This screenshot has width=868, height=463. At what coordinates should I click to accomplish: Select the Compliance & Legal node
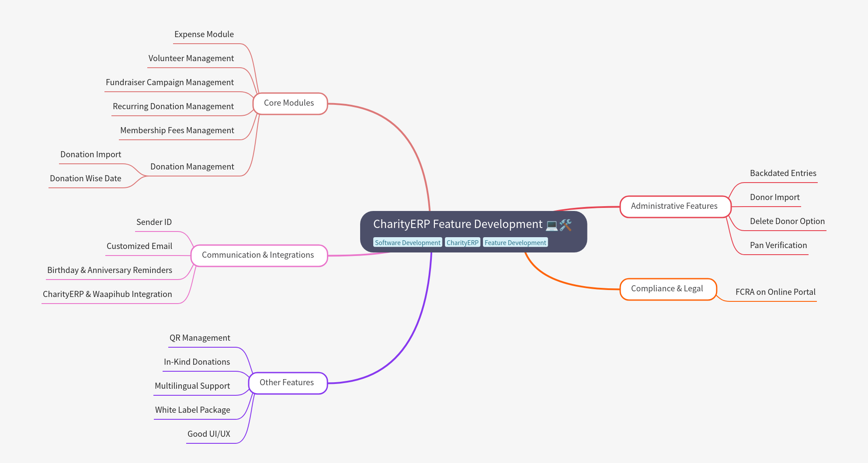[668, 289]
